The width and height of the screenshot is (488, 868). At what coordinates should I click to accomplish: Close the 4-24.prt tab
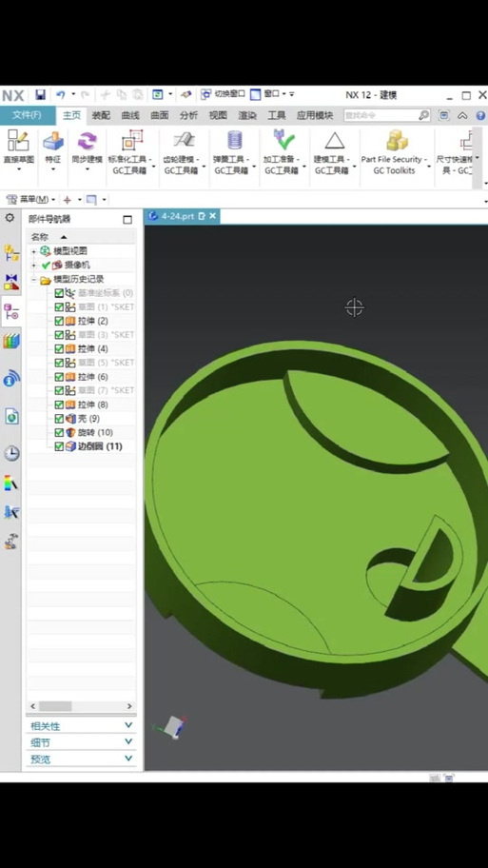click(212, 216)
